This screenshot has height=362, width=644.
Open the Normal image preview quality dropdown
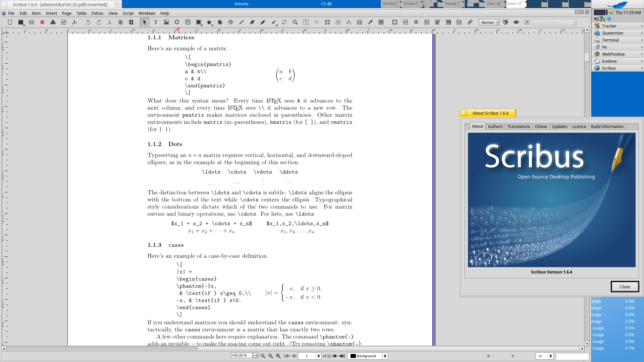[x=489, y=22]
